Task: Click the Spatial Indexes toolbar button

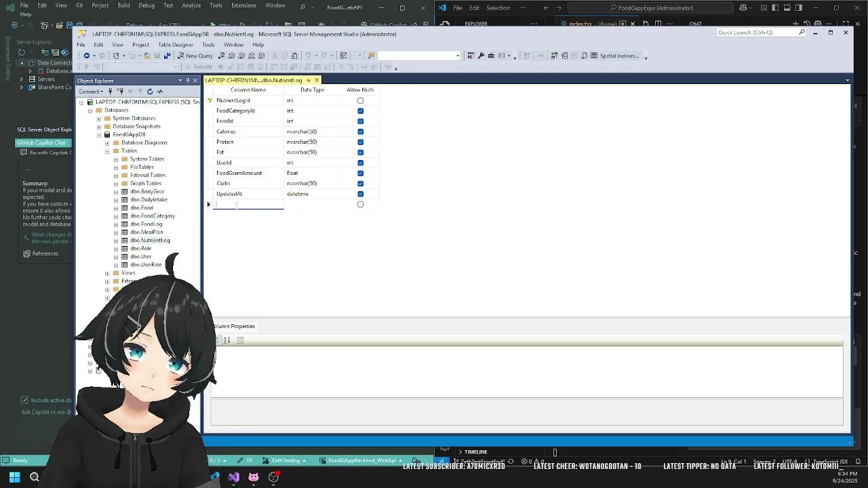Action: tap(619, 56)
